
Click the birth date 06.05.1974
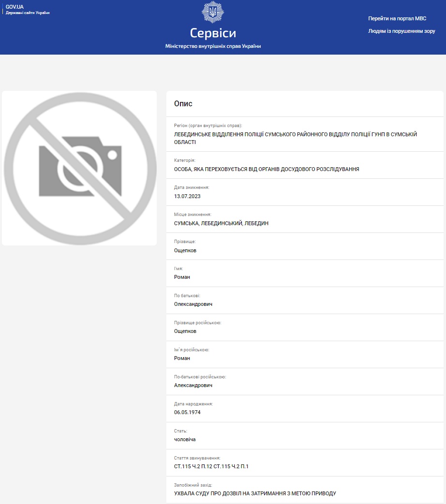[x=187, y=413]
